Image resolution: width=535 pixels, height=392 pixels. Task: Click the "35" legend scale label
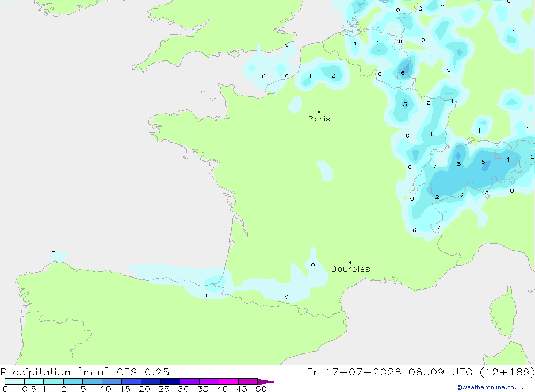point(203,389)
